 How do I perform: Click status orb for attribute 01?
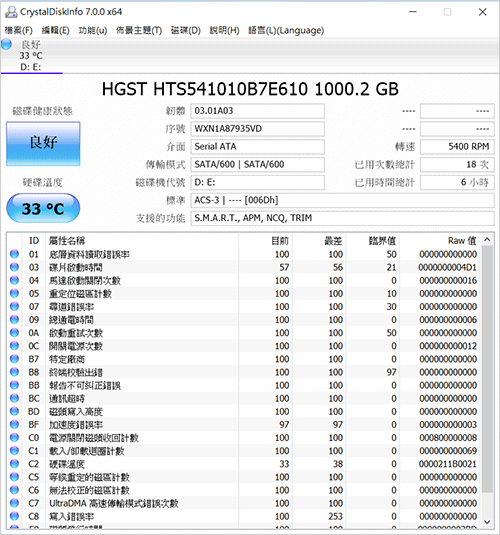pos(14,254)
